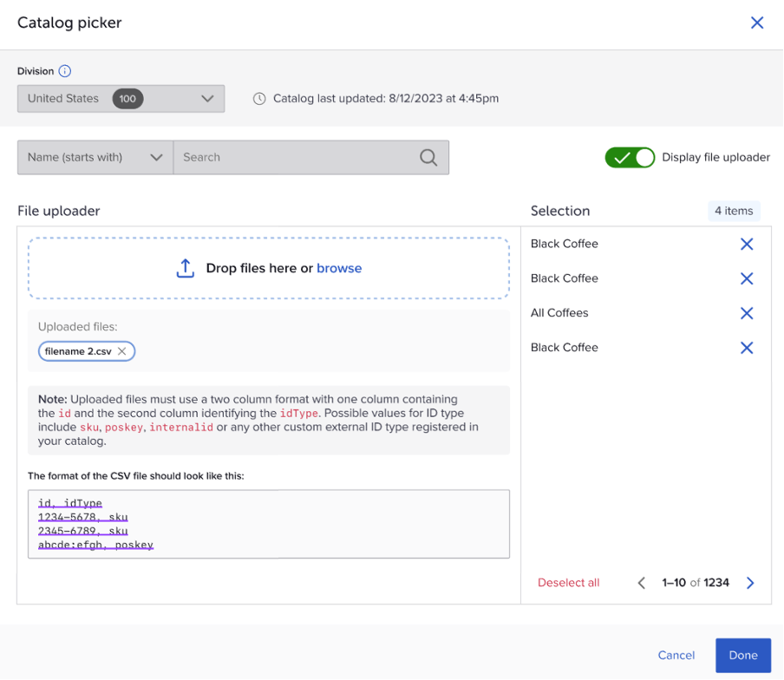Go to next page of selections
This screenshot has width=784, height=680.
[751, 583]
